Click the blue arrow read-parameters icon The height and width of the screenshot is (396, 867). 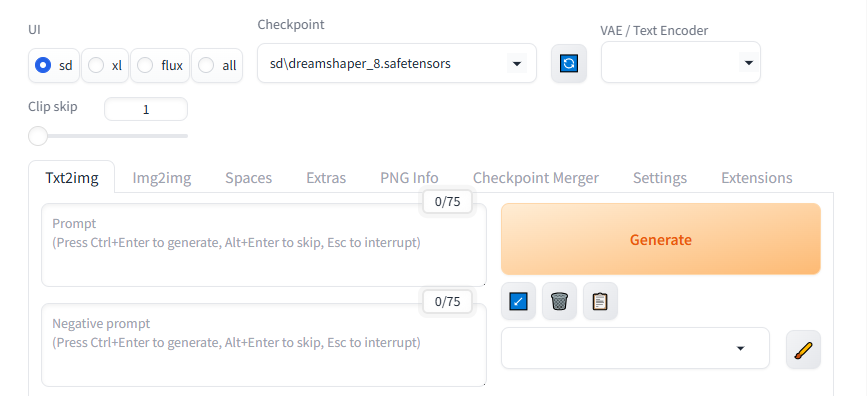point(518,301)
